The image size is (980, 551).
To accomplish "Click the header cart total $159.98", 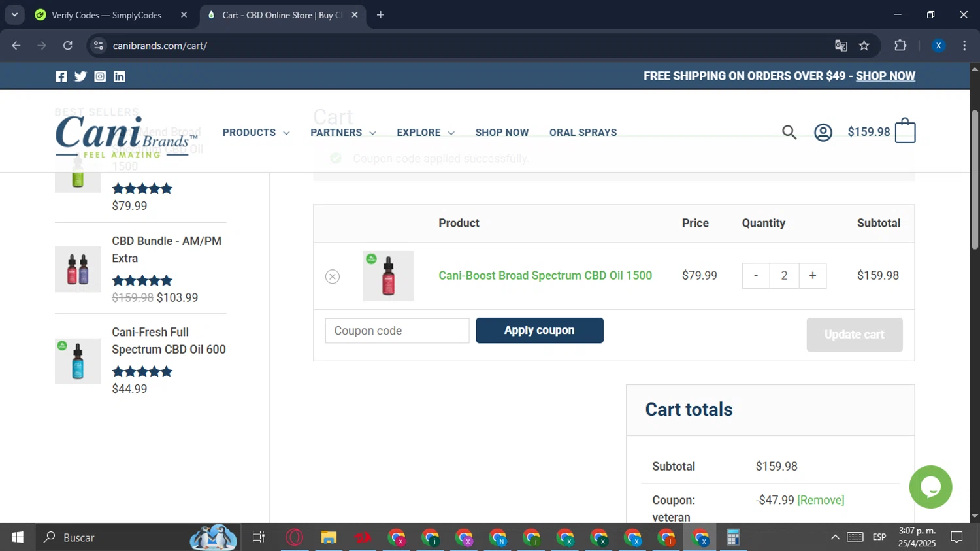I will [x=869, y=132].
